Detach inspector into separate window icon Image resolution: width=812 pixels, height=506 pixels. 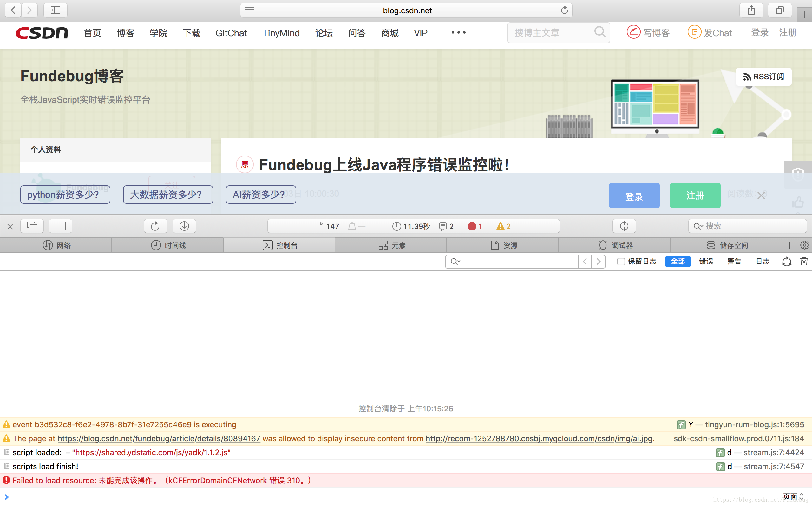[32, 226]
